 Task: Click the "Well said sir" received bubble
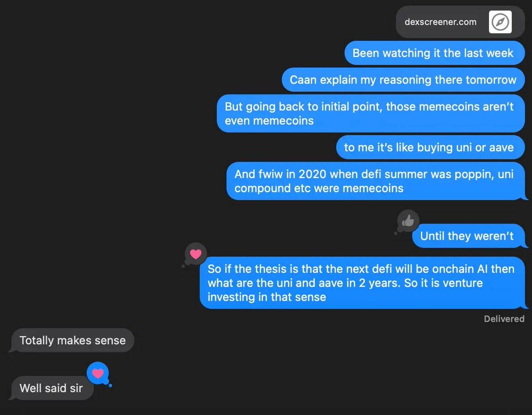point(51,388)
